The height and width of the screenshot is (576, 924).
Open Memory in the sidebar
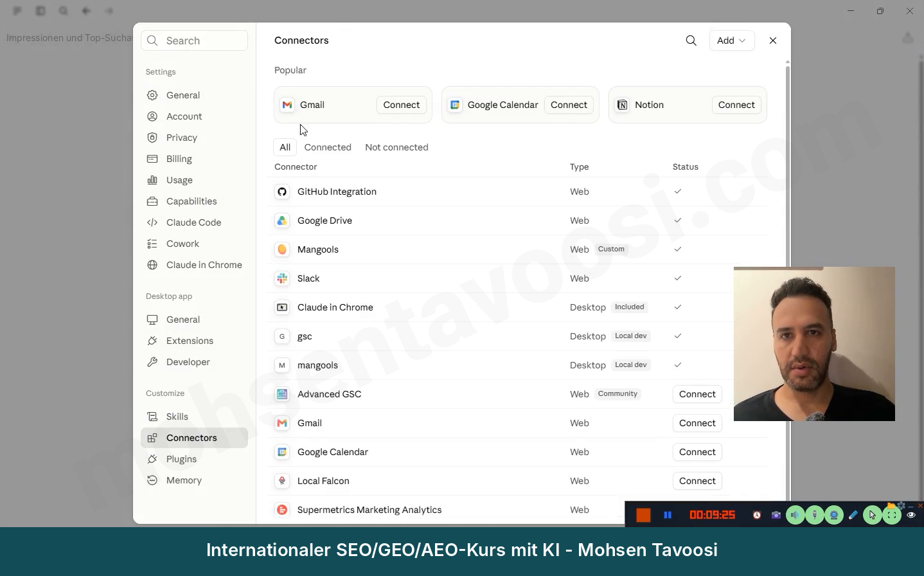194,480
